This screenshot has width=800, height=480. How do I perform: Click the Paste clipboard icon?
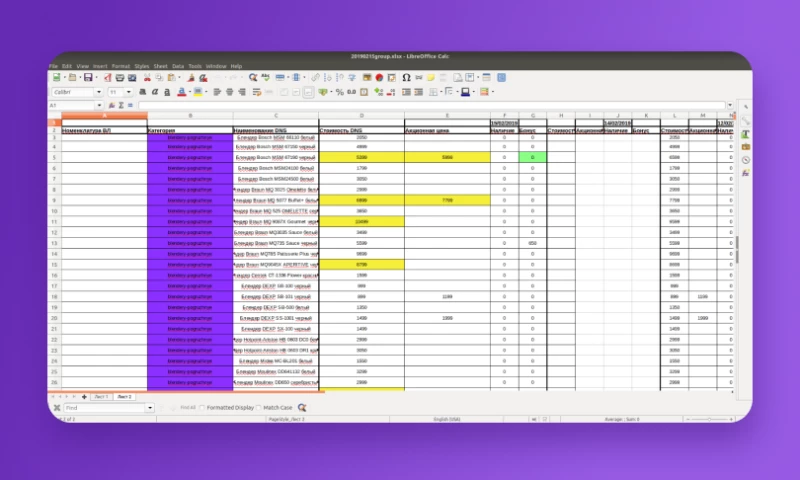coord(171,78)
